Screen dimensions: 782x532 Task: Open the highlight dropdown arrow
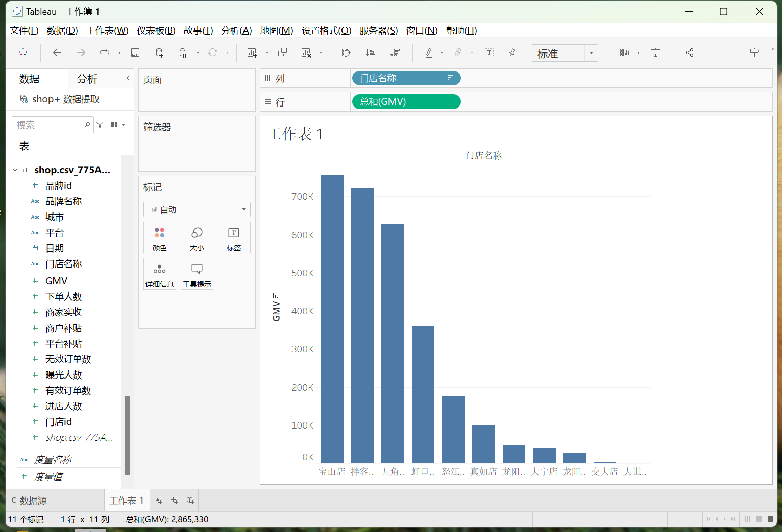(442, 52)
